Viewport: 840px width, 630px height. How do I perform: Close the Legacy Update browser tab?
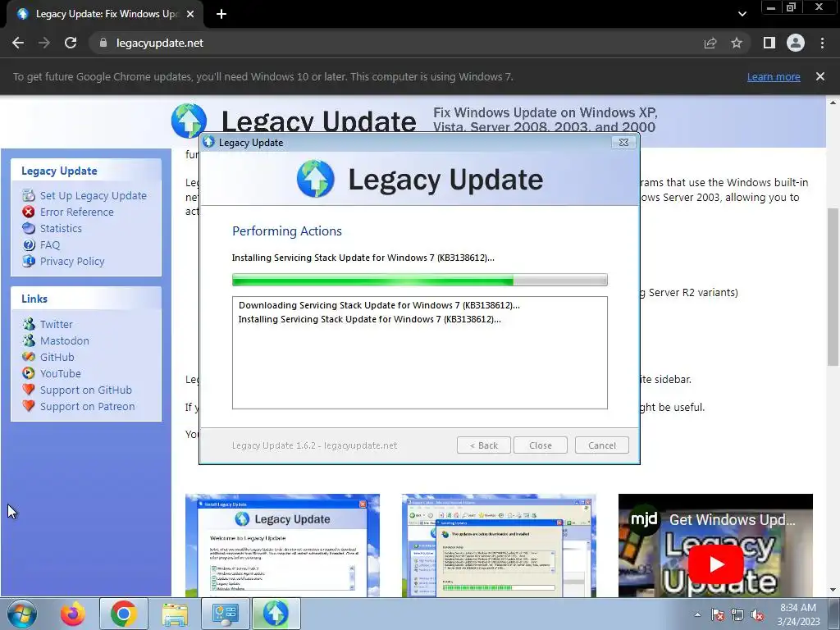pos(190,14)
